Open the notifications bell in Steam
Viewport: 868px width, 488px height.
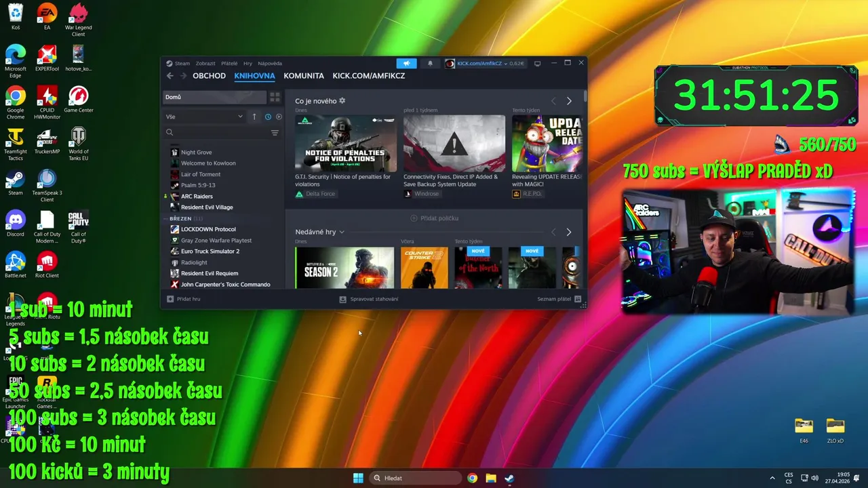430,63
